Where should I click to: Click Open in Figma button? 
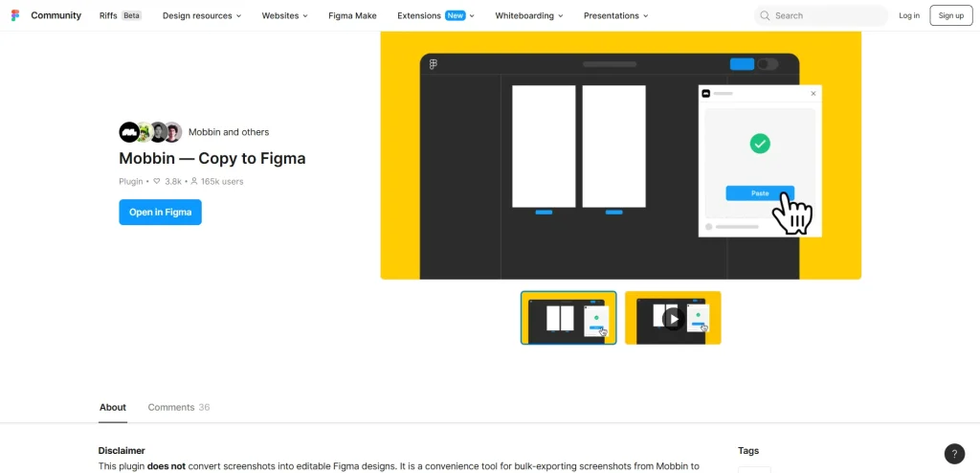160,213
